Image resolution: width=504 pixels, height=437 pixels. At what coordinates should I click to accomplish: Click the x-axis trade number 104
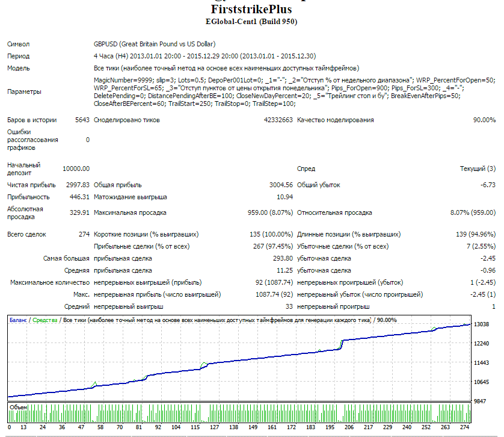coord(176,427)
